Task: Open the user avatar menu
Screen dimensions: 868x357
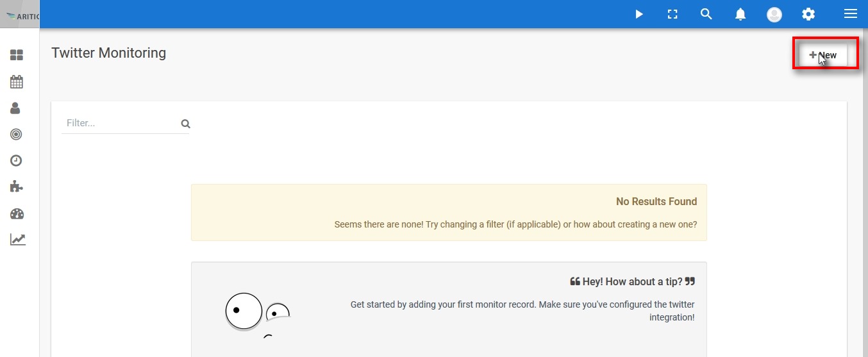Action: click(774, 14)
